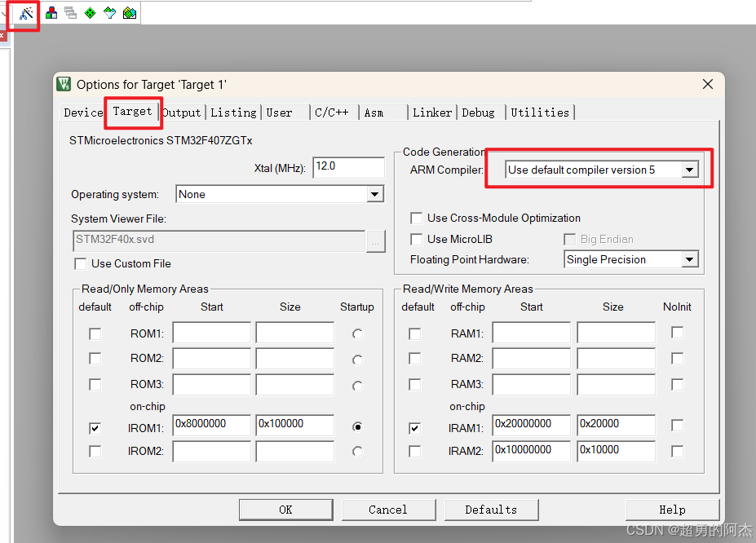Select the ROM1 Startup radio button
This screenshot has width=756, height=543.
click(x=357, y=334)
